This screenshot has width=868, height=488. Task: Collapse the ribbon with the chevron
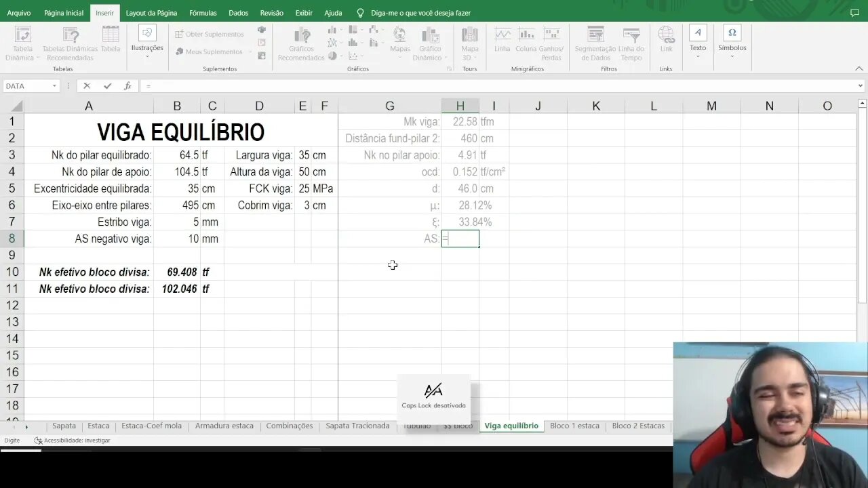[x=859, y=68]
